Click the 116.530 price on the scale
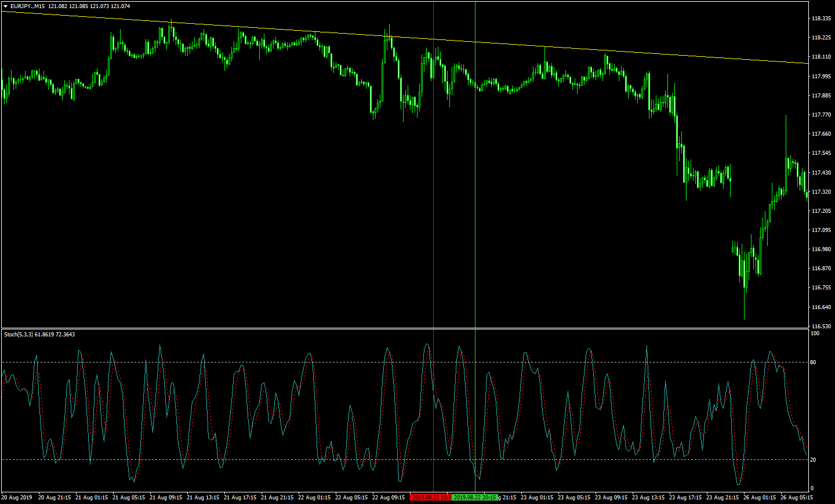Screen dimensions: 835x504 (x=821, y=327)
